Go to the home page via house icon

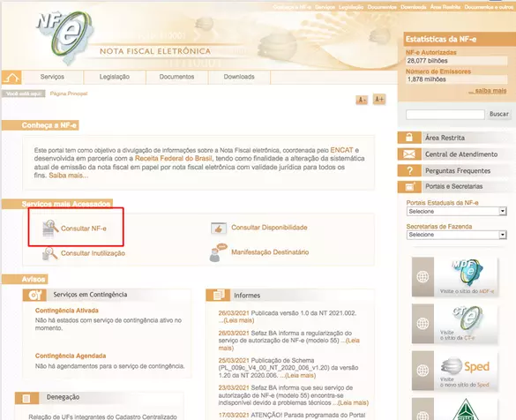coord(11,78)
